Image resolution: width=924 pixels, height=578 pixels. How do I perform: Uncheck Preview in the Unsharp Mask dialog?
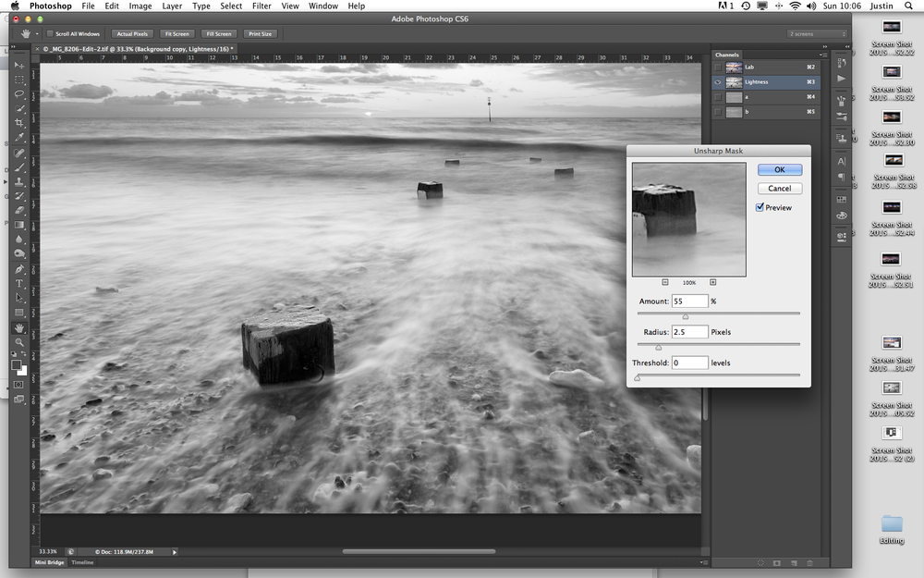pos(760,207)
